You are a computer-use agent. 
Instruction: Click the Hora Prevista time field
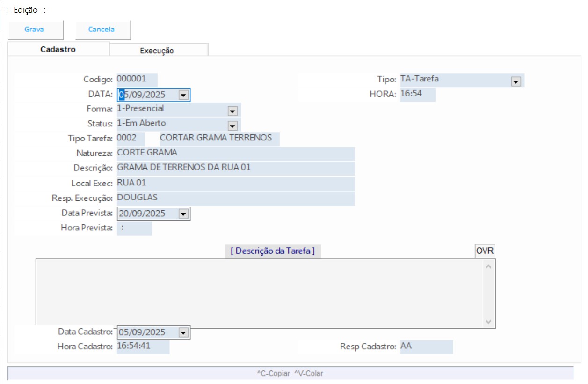[134, 228]
